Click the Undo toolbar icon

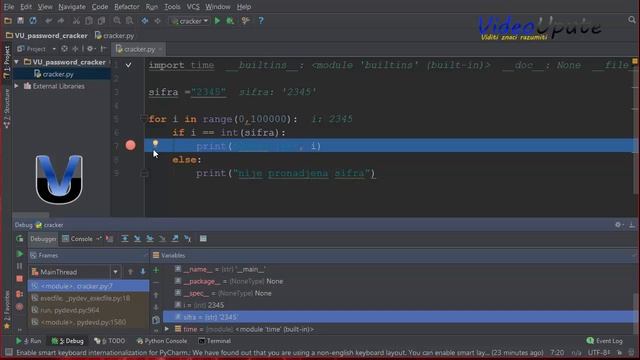[49, 21]
